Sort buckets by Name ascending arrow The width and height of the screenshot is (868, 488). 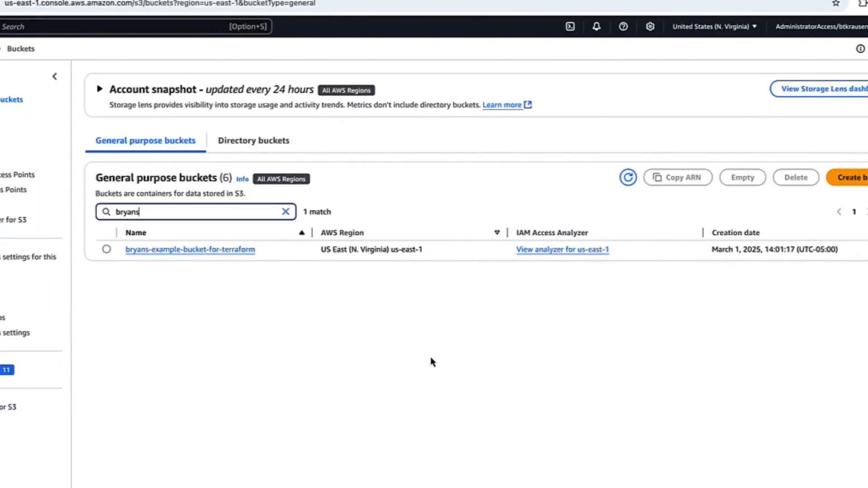pyautogui.click(x=302, y=233)
